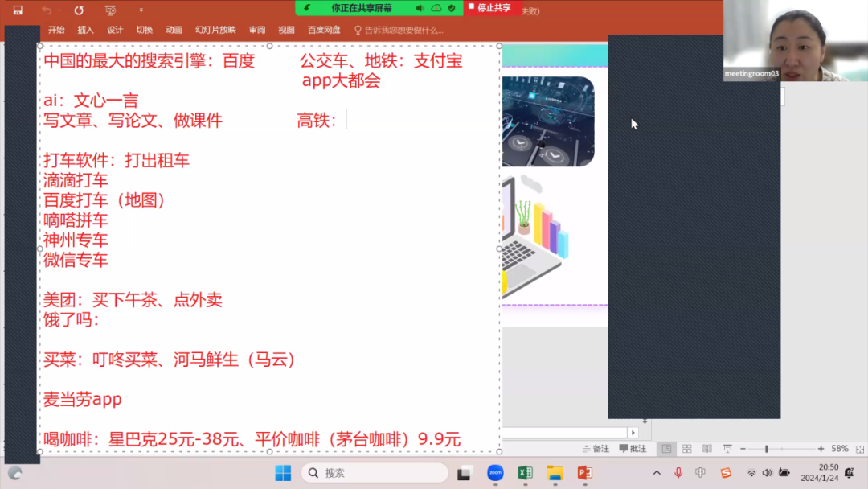Open the 幻灯片放映 ribbon tab

coord(214,29)
